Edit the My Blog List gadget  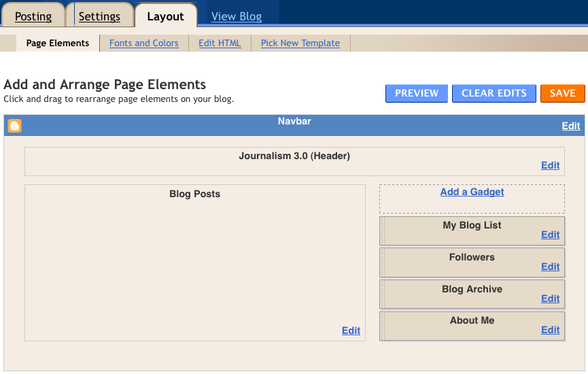tap(550, 235)
